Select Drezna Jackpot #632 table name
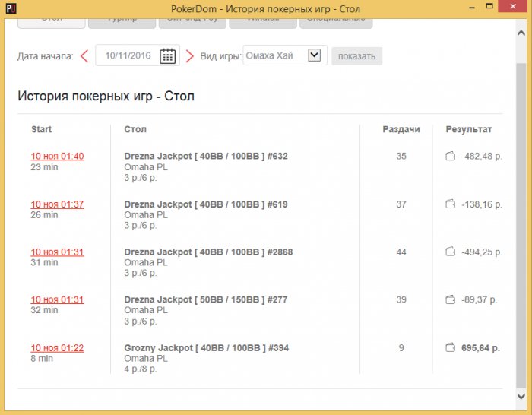 point(206,156)
